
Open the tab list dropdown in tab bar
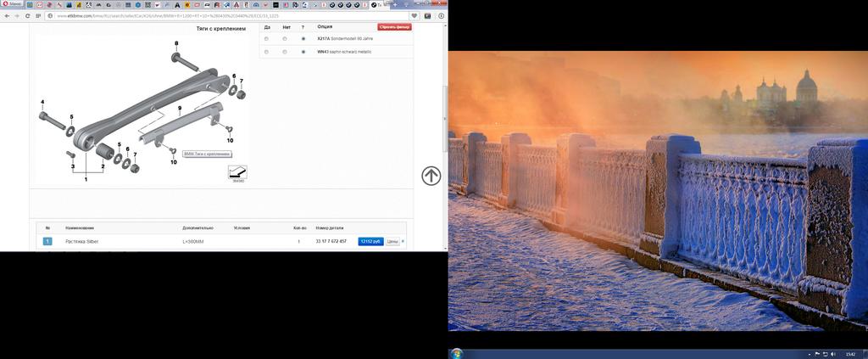click(406, 4)
